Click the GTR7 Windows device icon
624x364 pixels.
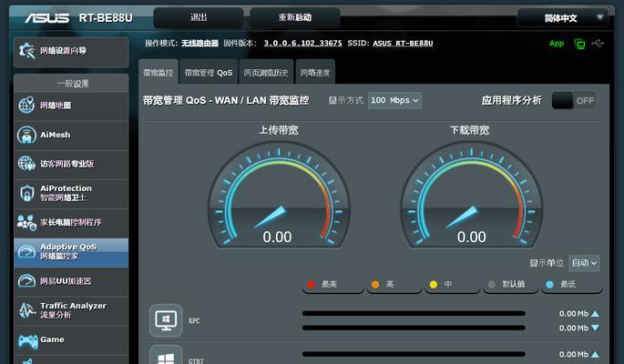coord(166,356)
